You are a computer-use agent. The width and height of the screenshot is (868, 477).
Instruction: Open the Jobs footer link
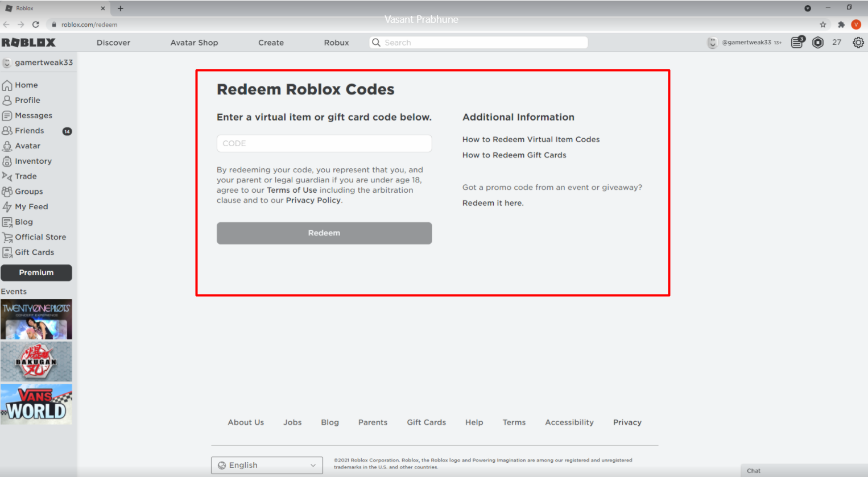292,422
